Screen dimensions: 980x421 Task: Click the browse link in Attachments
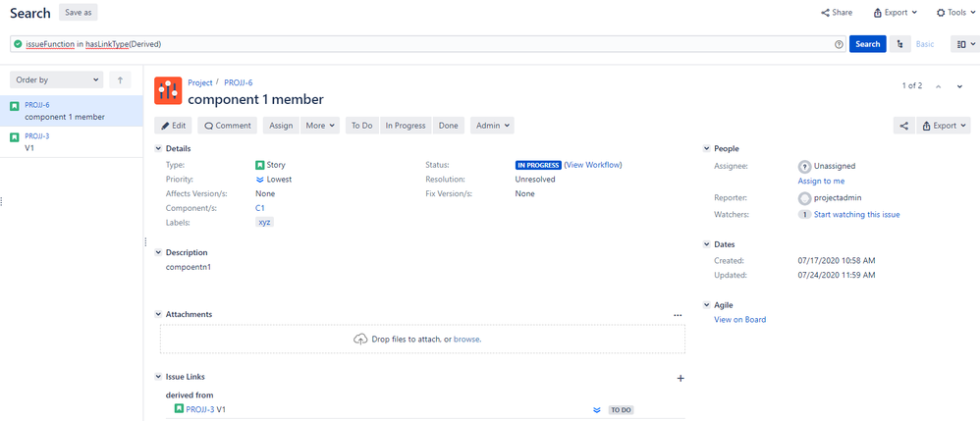coord(466,340)
